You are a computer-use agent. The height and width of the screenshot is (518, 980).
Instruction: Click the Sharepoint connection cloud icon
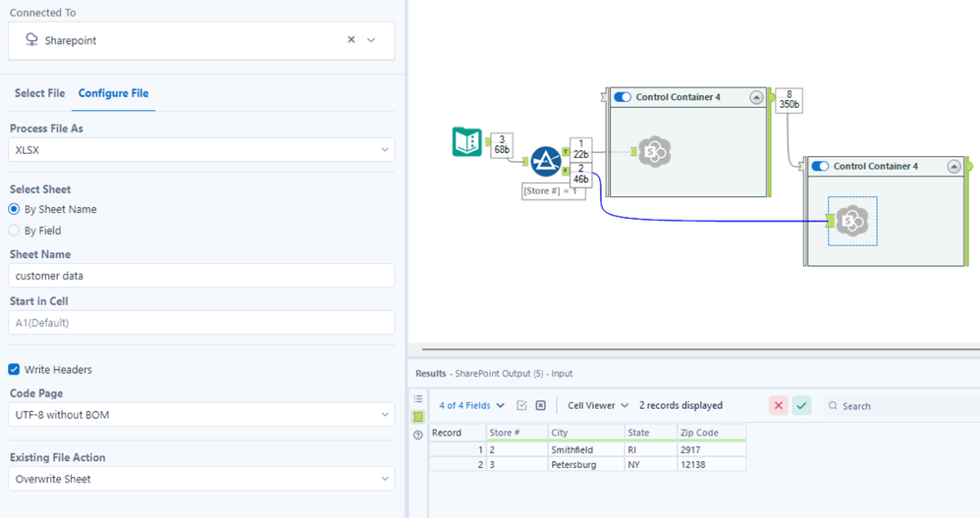coord(31,40)
